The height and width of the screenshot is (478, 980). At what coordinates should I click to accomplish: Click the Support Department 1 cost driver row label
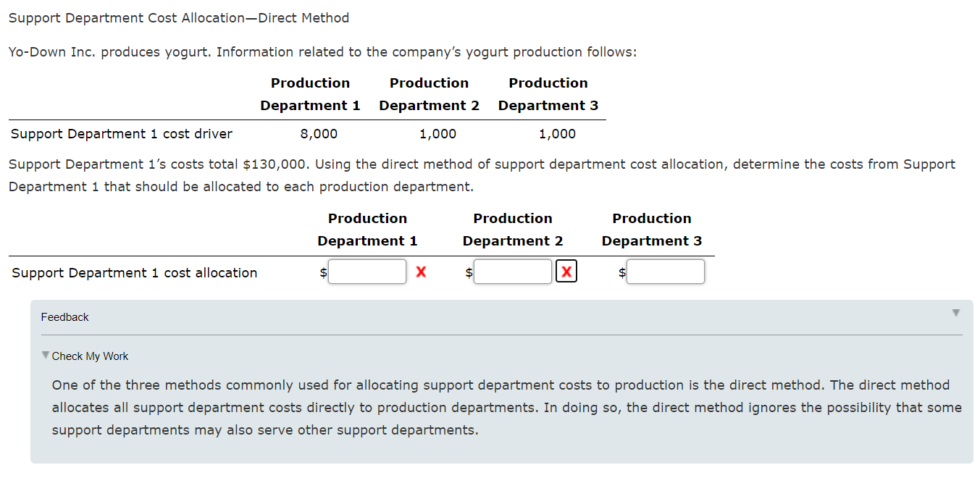coord(121,133)
